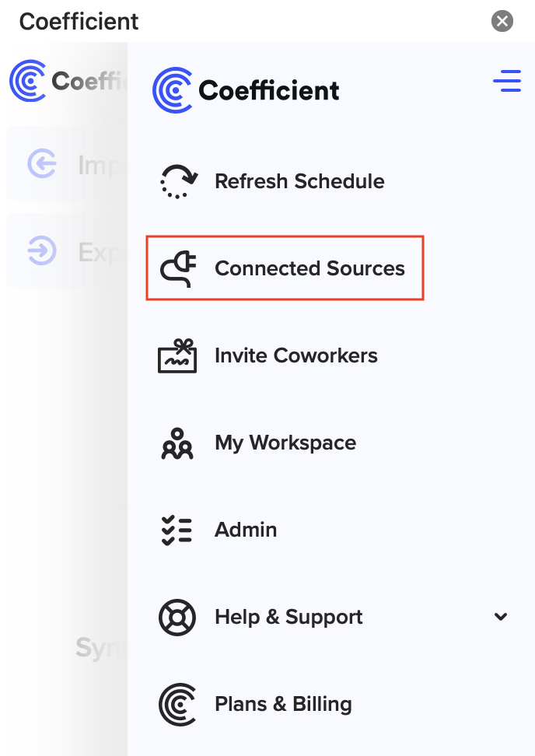Expand the Help & Support chevron
This screenshot has width=535, height=756.
501,618
